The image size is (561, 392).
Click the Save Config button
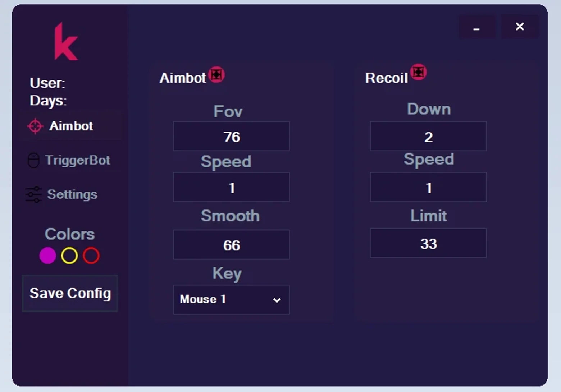tap(70, 293)
